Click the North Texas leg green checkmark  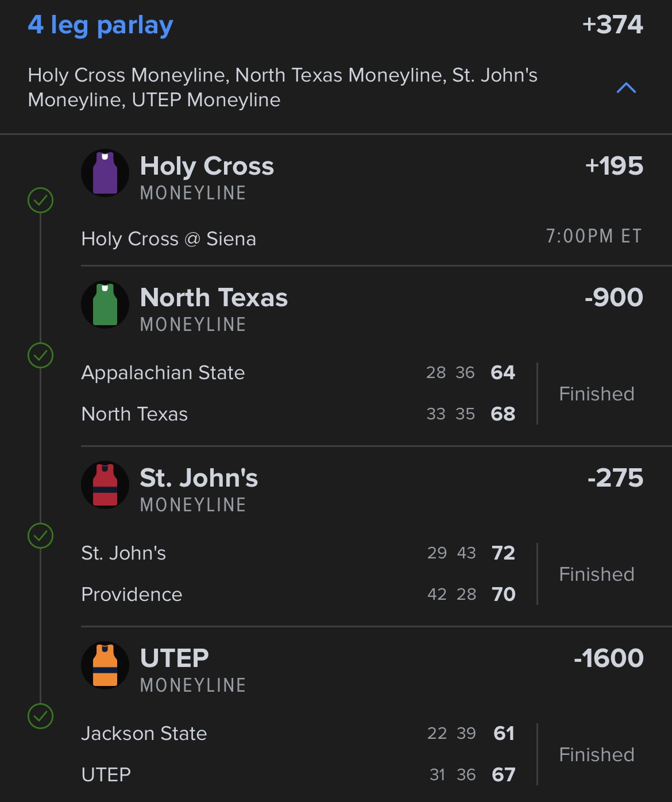point(41,356)
